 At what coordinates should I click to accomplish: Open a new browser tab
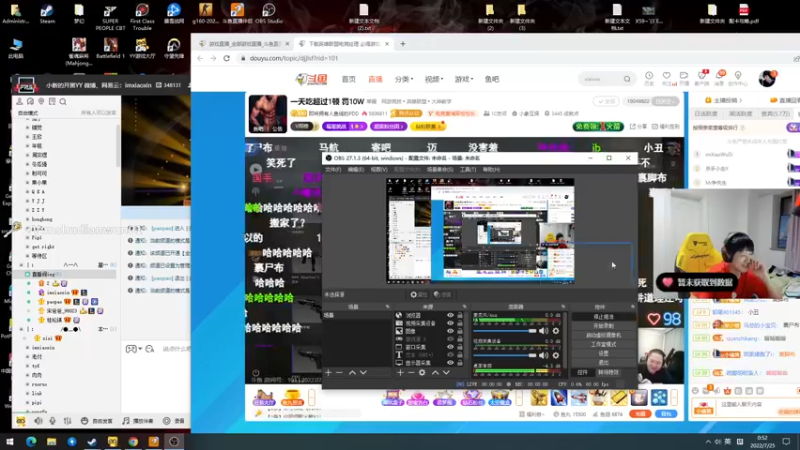403,44
